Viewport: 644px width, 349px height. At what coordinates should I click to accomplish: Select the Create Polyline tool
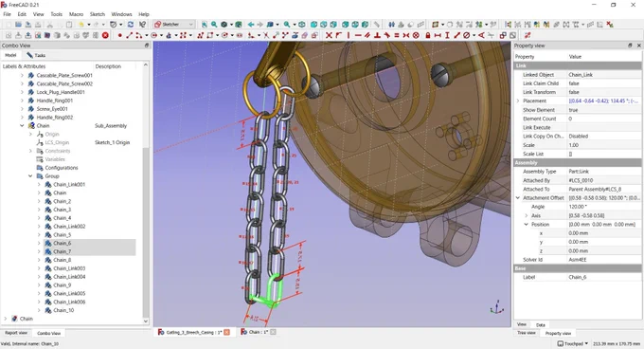tap(200, 35)
